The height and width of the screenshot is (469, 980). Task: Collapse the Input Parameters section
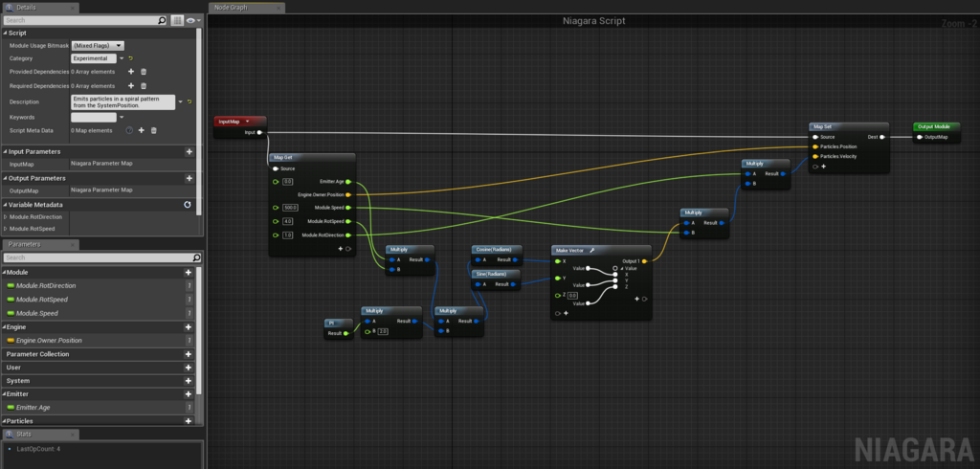[6, 151]
